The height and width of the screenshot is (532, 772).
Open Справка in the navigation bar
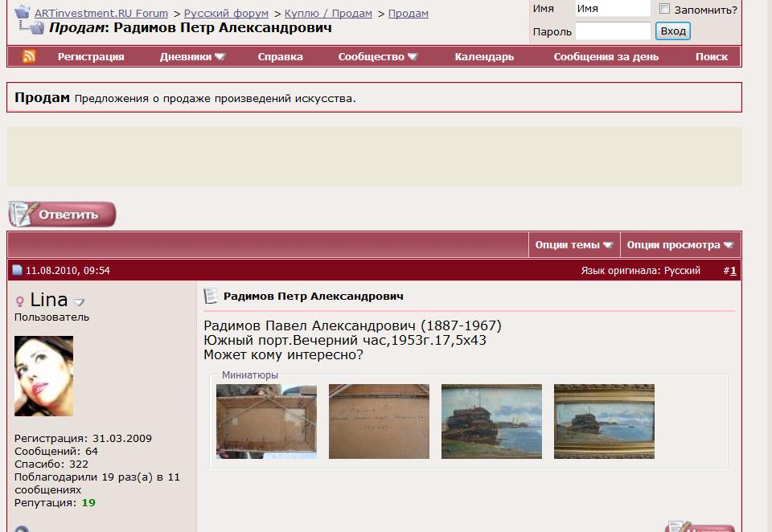tap(280, 57)
